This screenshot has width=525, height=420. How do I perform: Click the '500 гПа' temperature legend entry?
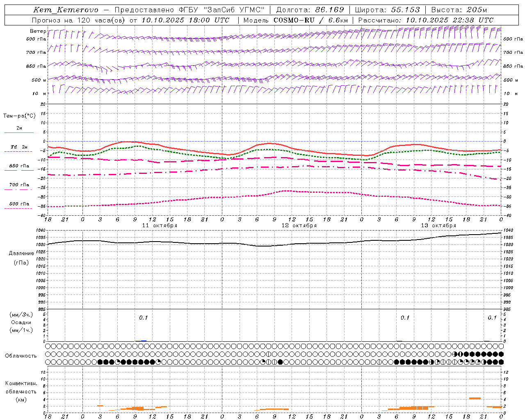(19, 204)
